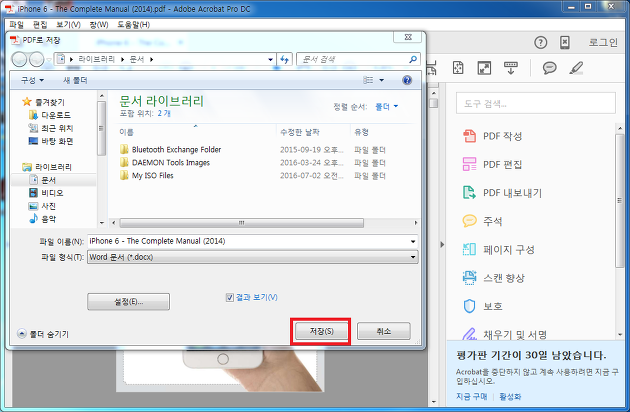The width and height of the screenshot is (630, 412).
Task: Open the Edit (편집) menu in Acrobat
Action: tap(40, 25)
